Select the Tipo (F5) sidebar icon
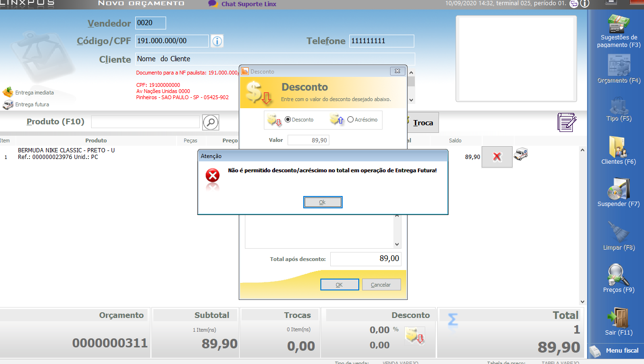This screenshot has height=364, width=644. [x=619, y=109]
